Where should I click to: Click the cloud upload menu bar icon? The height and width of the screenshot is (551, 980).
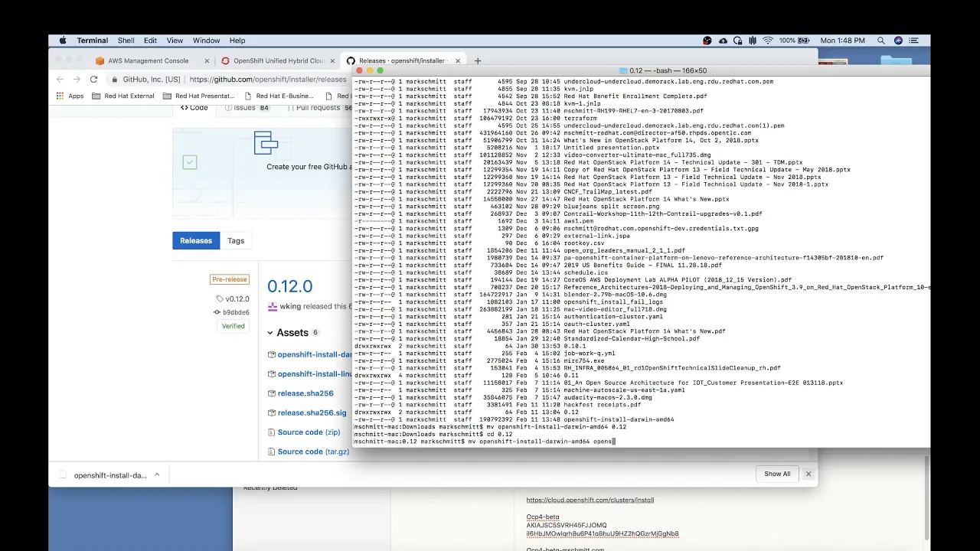coord(723,41)
